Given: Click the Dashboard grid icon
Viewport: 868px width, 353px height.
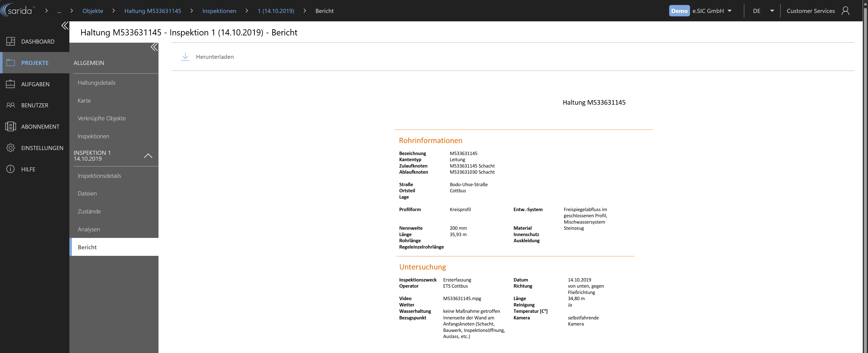Looking at the screenshot, I should (x=10, y=41).
